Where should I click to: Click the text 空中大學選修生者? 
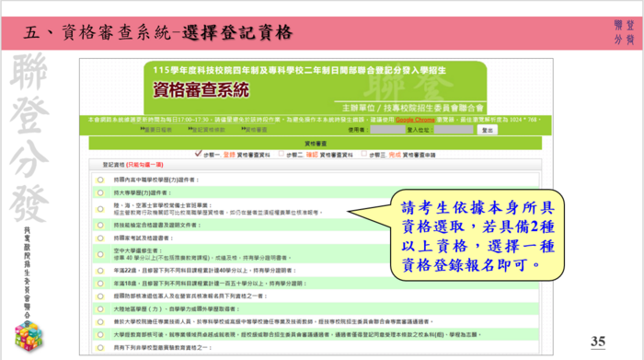pyautogui.click(x=138, y=250)
